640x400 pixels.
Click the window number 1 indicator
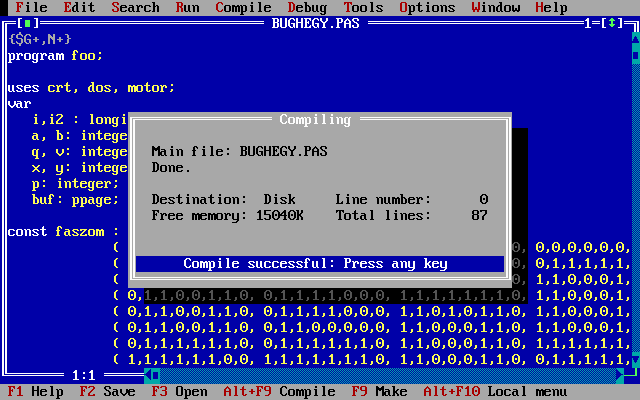point(588,23)
